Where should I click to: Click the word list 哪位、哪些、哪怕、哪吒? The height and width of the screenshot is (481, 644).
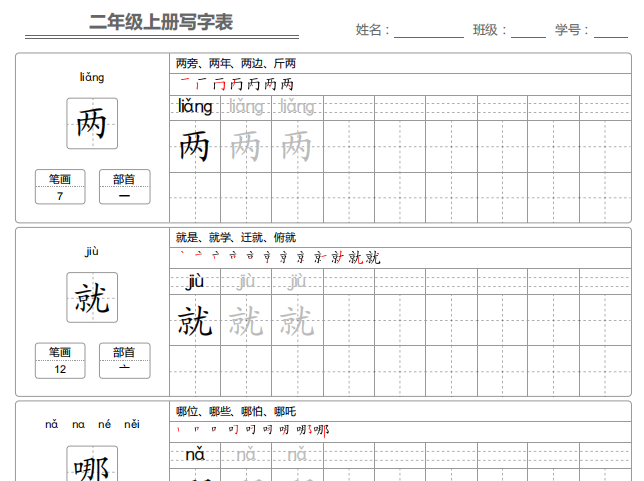point(236,412)
